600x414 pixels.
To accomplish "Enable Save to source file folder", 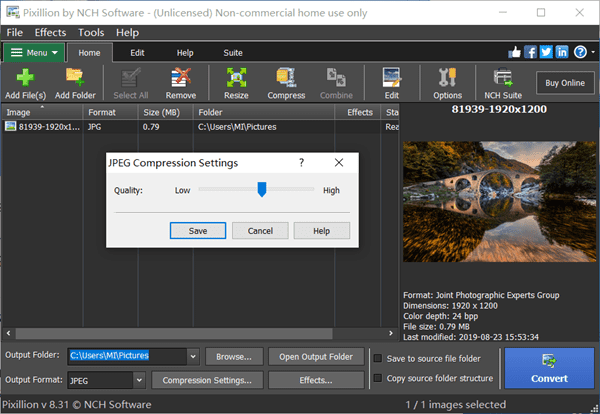I will coord(378,358).
